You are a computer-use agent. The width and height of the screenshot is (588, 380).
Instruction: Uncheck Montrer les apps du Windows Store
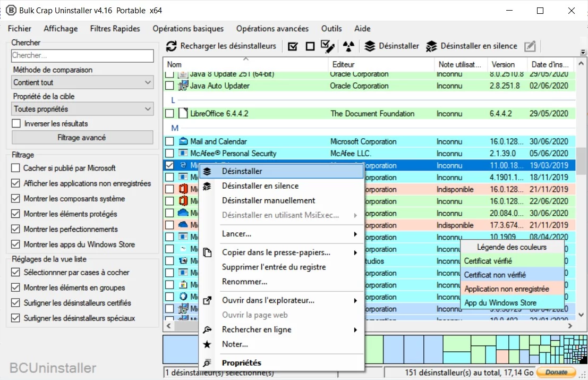pos(15,244)
